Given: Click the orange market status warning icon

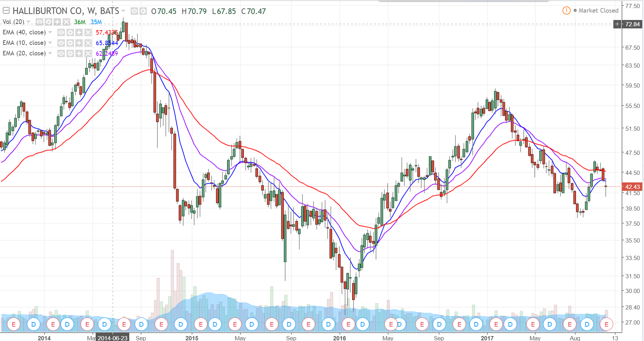Looking at the screenshot, I should (566, 11).
